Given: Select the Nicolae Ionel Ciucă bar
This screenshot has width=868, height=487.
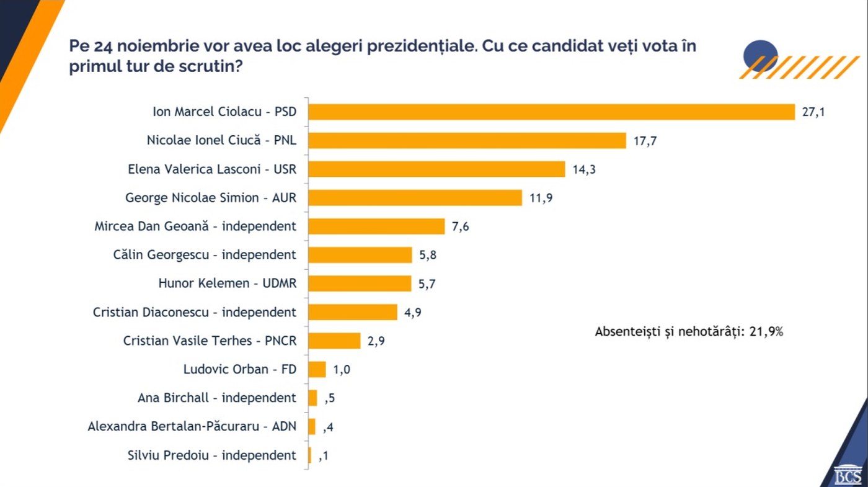Looking at the screenshot, I should point(467,140).
